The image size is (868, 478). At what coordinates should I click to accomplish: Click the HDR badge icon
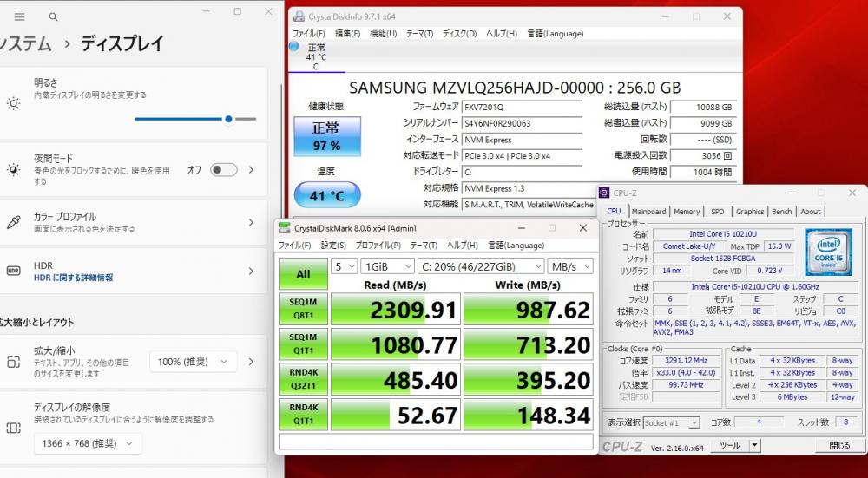tap(13, 271)
